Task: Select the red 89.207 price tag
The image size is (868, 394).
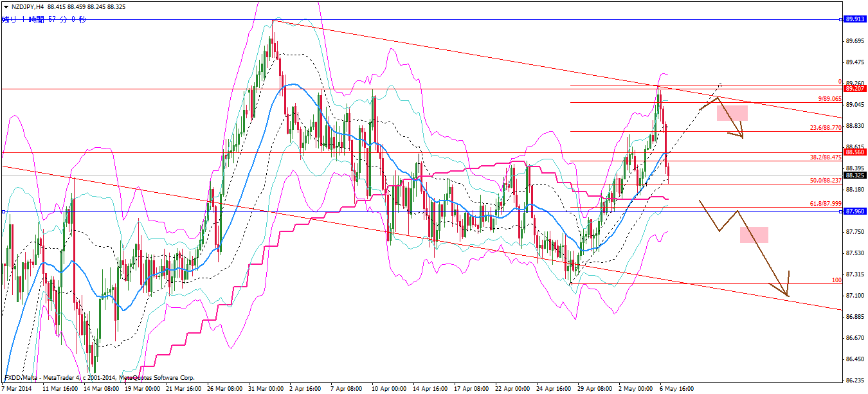Action: pyautogui.click(x=854, y=89)
